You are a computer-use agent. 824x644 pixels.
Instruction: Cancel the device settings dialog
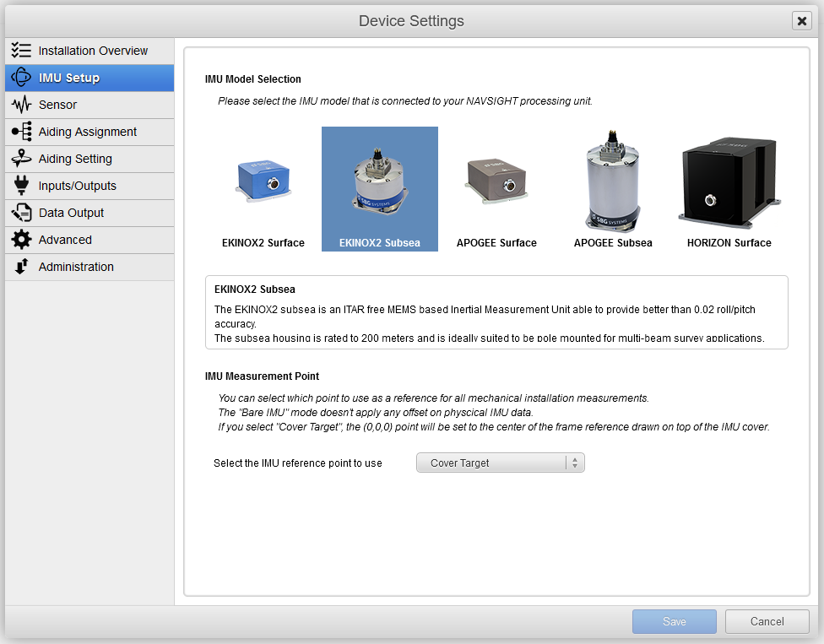(x=767, y=621)
